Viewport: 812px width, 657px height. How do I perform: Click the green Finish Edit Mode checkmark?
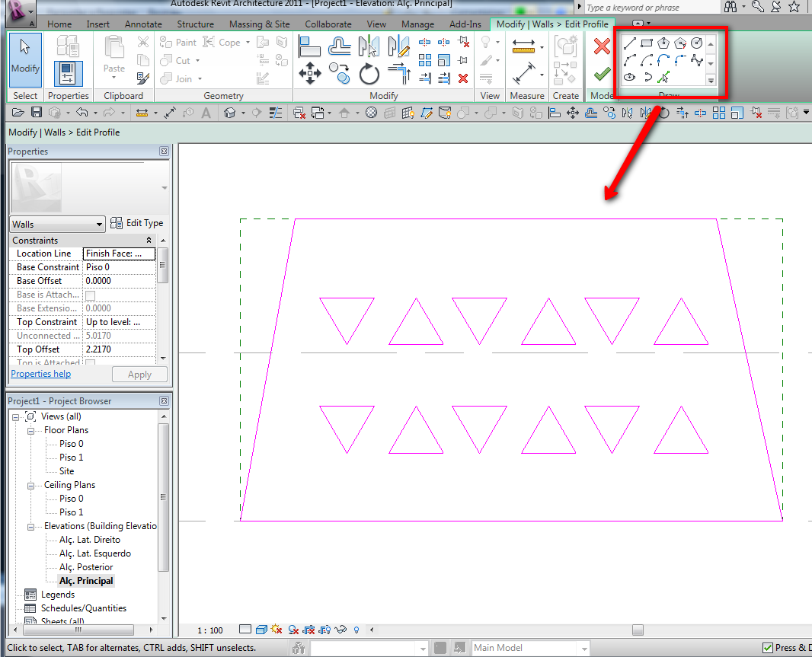click(x=602, y=74)
